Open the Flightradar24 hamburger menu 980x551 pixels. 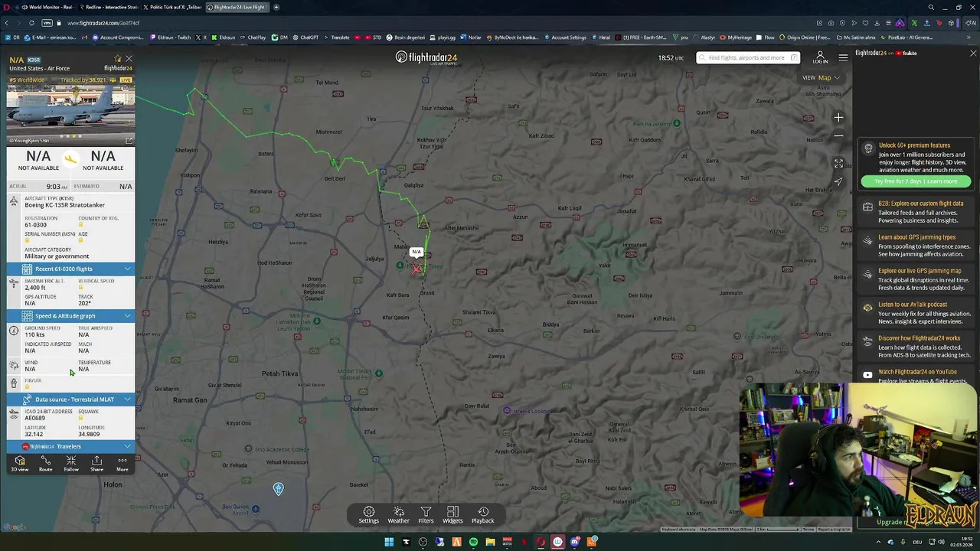pyautogui.click(x=843, y=57)
